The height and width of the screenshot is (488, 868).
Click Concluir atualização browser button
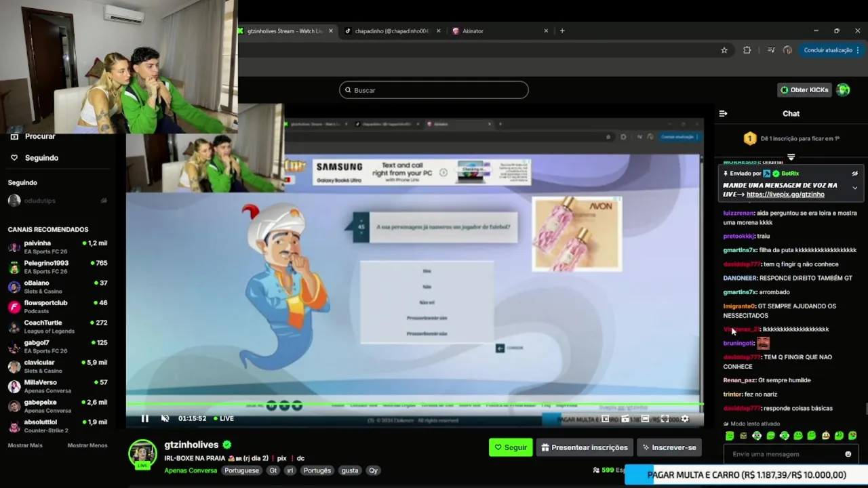[x=827, y=50]
